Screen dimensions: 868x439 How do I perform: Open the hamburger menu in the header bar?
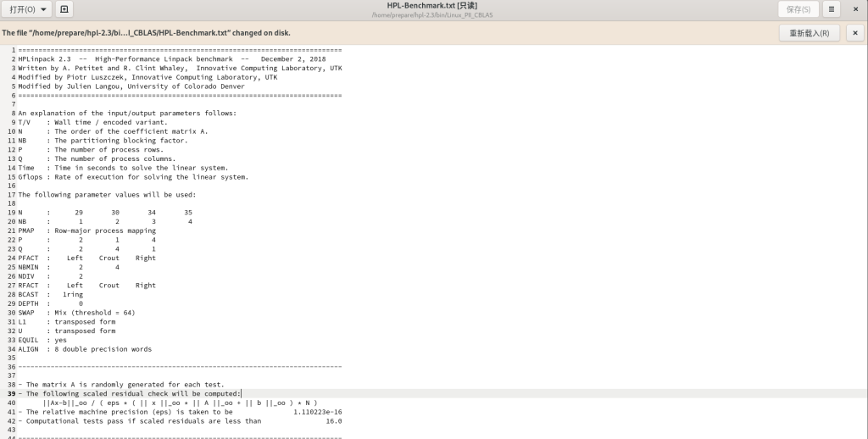tap(832, 9)
